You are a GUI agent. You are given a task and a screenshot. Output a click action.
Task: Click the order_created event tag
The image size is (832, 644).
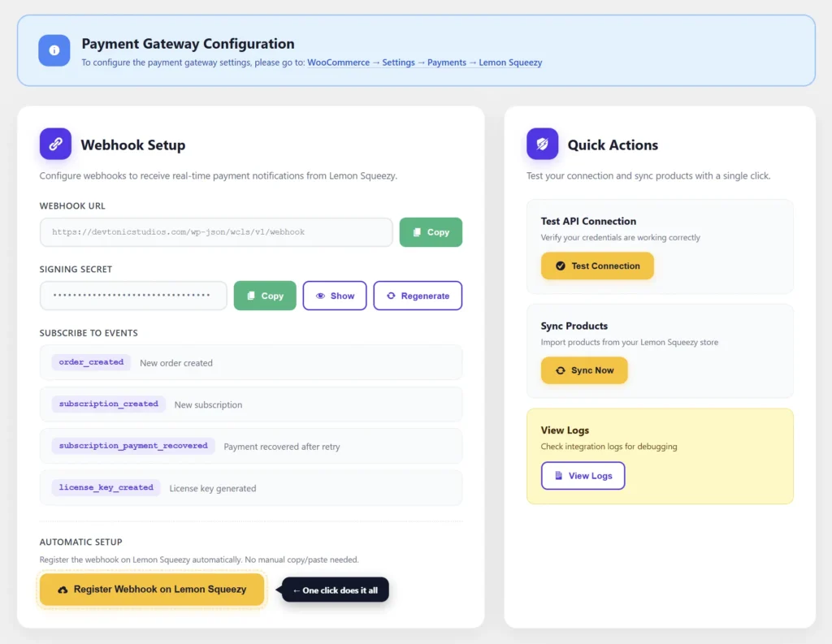[x=91, y=362]
